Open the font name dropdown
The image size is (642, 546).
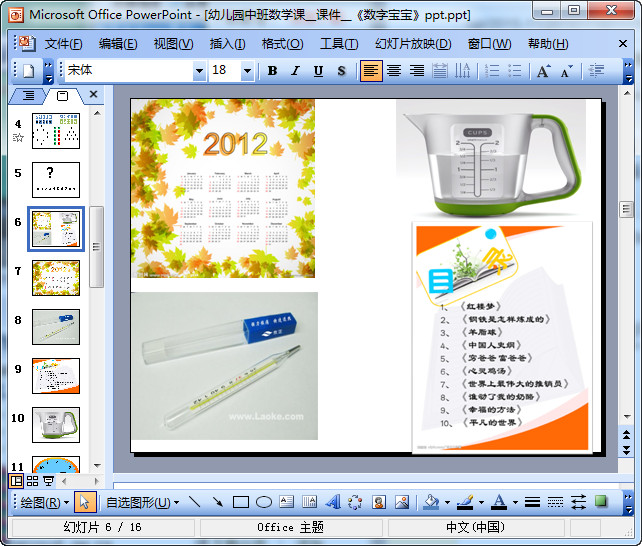coord(198,71)
